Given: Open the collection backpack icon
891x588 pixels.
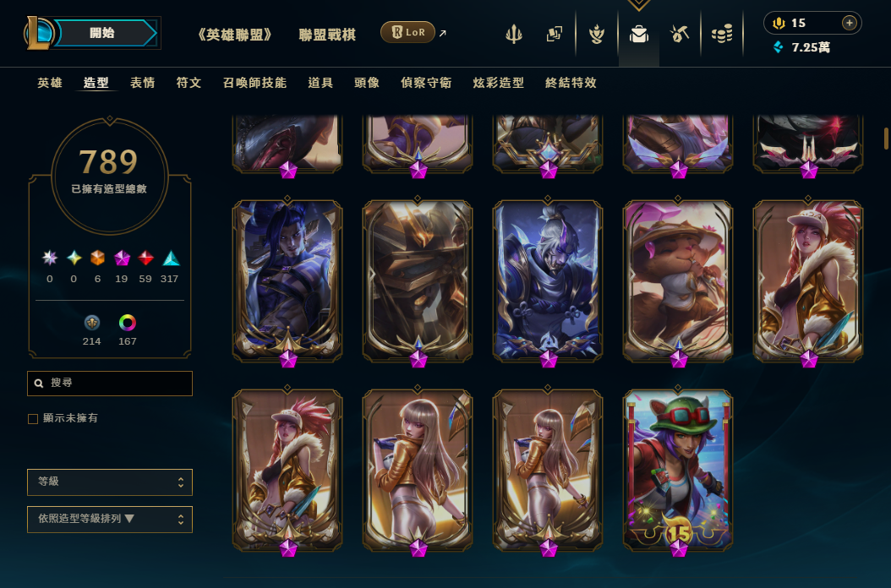Looking at the screenshot, I should pyautogui.click(x=639, y=34).
